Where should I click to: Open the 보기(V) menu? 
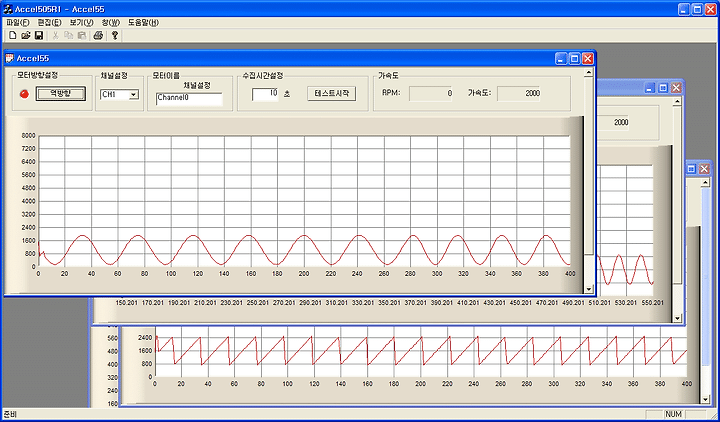[81, 23]
